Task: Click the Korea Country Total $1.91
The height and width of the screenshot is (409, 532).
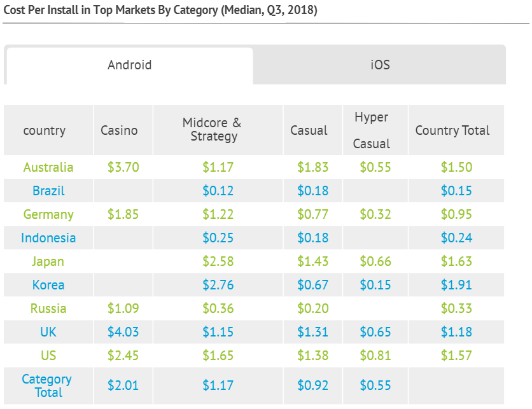Action: tap(456, 285)
